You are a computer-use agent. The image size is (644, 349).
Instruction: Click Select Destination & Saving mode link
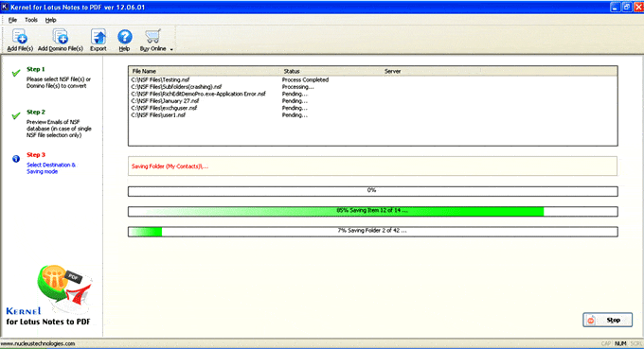tap(51, 168)
